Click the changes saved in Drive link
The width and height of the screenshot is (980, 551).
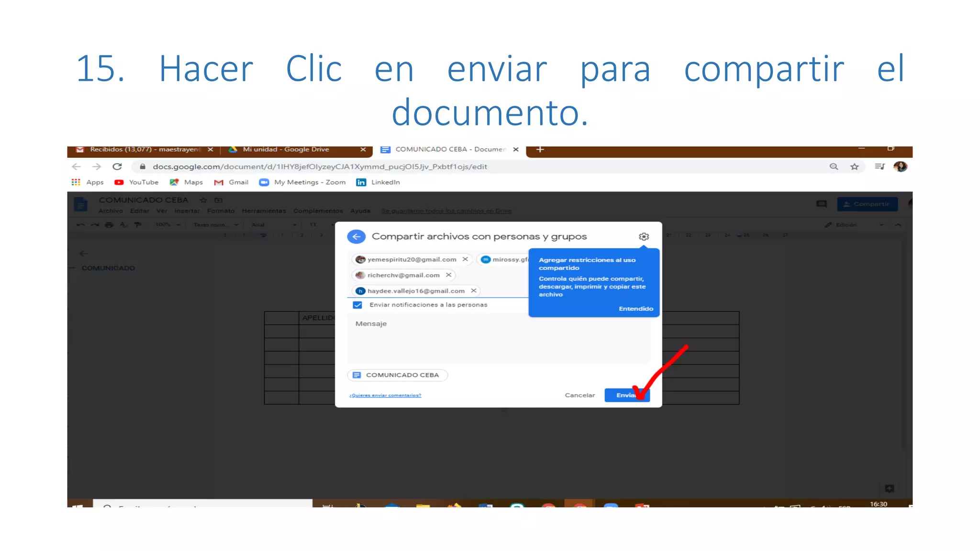[x=446, y=211]
